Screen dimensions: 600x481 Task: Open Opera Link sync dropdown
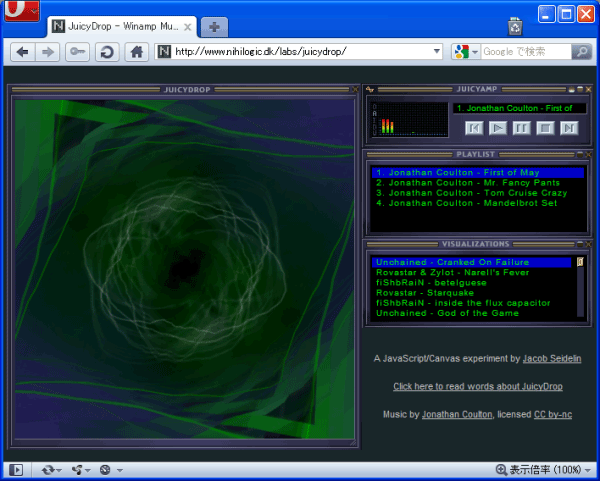(51, 470)
